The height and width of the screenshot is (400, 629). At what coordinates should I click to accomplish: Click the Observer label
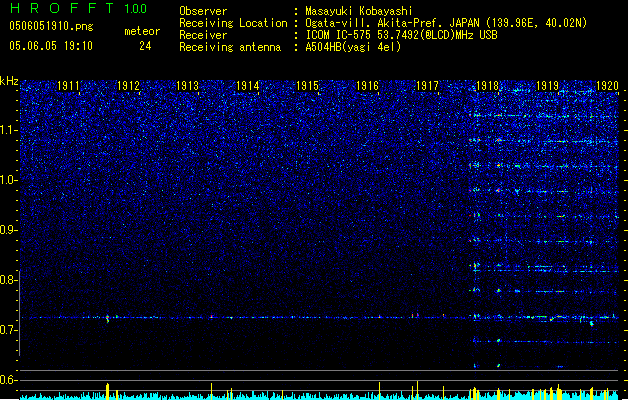point(203,11)
